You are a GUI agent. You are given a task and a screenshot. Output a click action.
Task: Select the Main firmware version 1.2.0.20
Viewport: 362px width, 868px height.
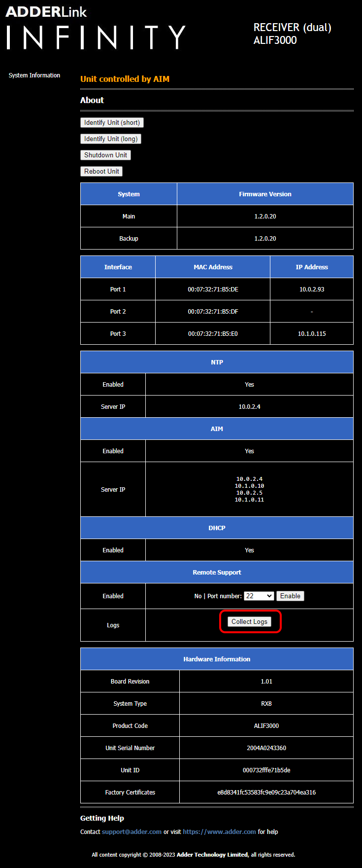pyautogui.click(x=265, y=217)
